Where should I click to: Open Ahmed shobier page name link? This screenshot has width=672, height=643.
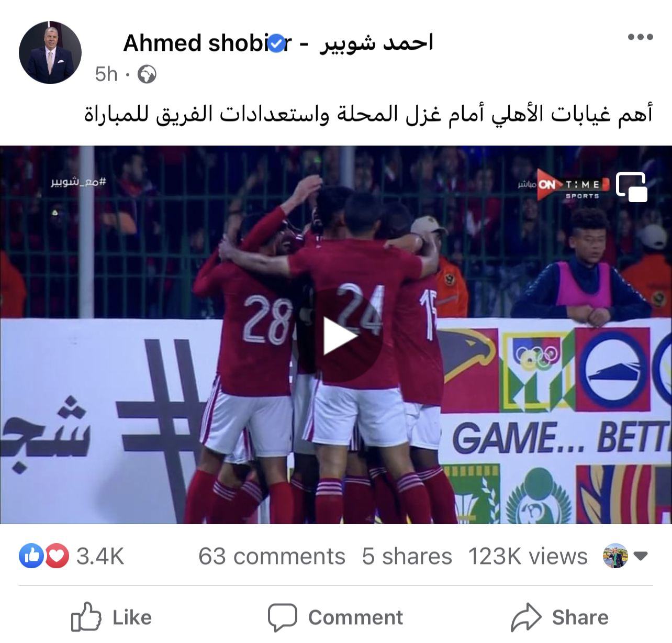coord(278,43)
